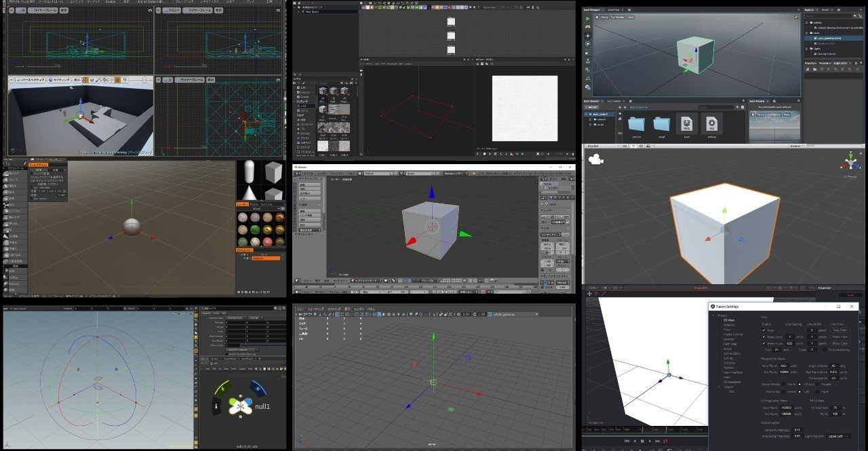Click the stop button in Fusion transport
Viewport: 868px width, 451px height.
pyautogui.click(x=642, y=442)
